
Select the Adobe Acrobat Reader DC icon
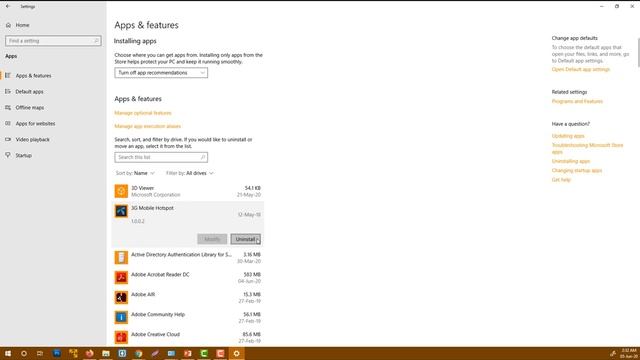coord(121,278)
